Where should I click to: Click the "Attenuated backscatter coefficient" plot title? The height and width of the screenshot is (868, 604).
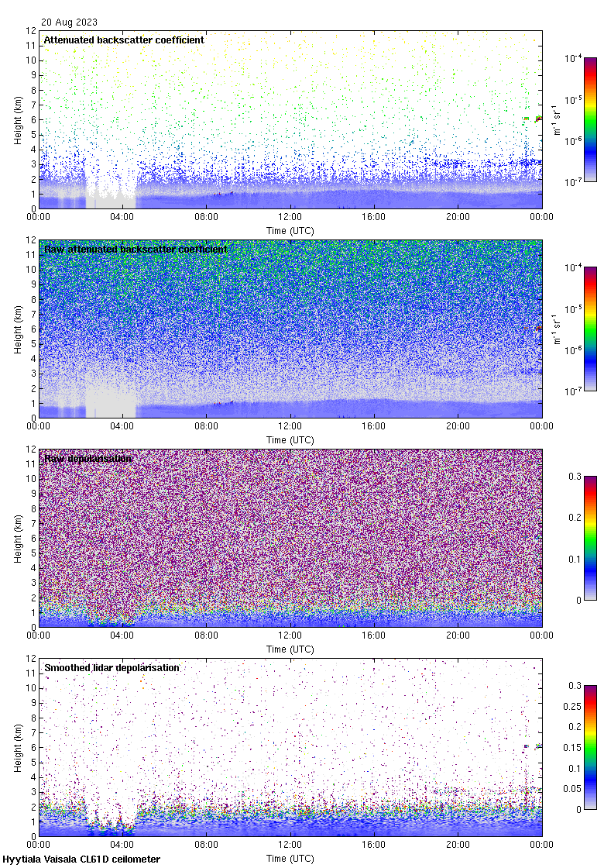click(124, 40)
